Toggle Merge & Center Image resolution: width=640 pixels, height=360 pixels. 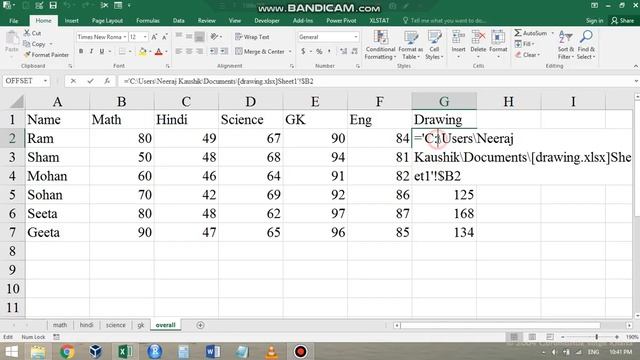[x=260, y=51]
